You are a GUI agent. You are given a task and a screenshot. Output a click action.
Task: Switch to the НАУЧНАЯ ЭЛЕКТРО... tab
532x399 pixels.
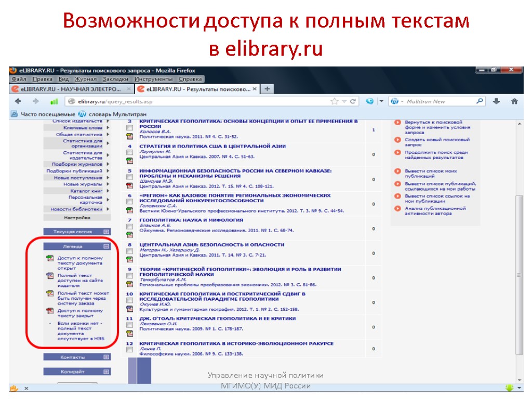(x=71, y=89)
